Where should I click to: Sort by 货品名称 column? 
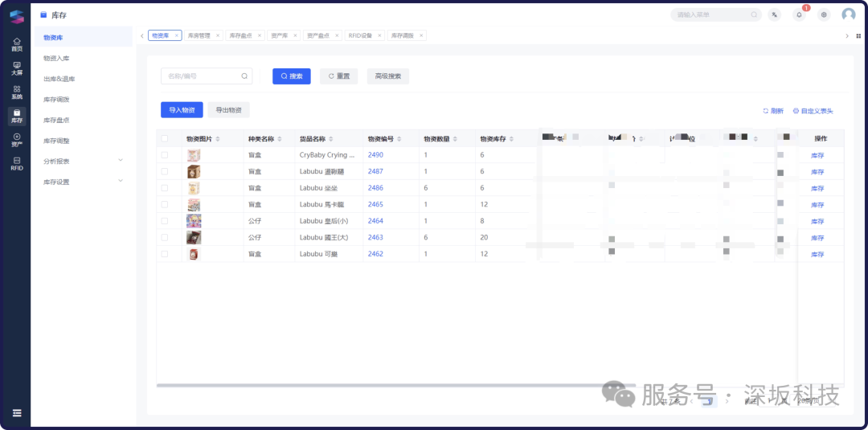click(330, 139)
